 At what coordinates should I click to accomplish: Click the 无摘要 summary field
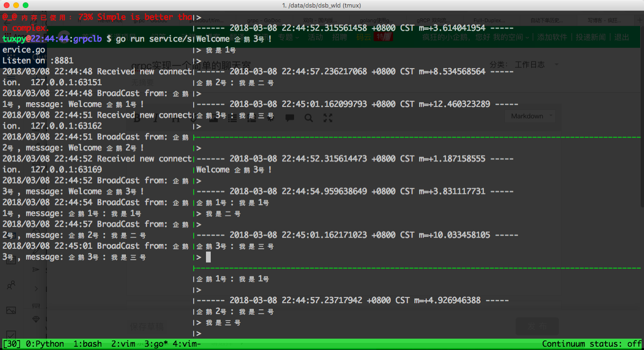pos(143,82)
